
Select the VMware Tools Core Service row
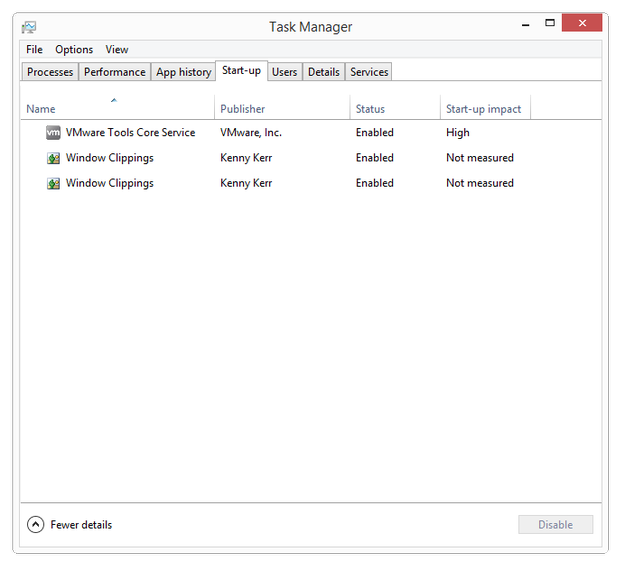point(311,133)
